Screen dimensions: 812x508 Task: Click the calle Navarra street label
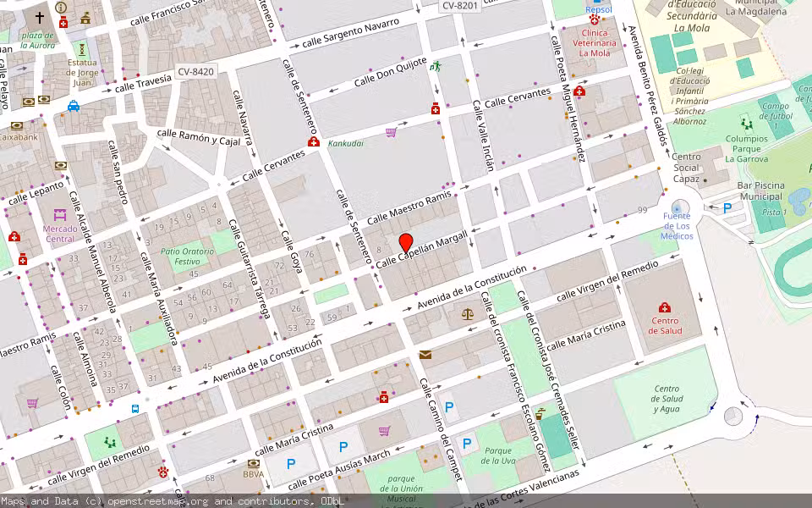[243, 118]
